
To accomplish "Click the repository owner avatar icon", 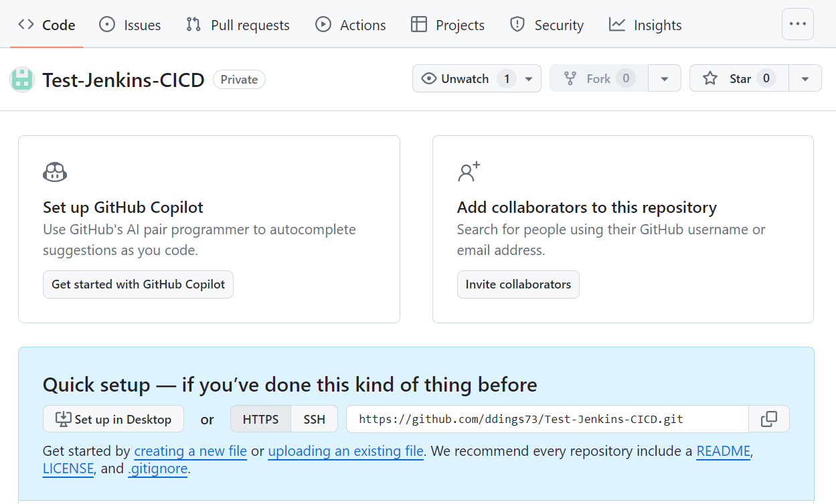I will pyautogui.click(x=22, y=80).
